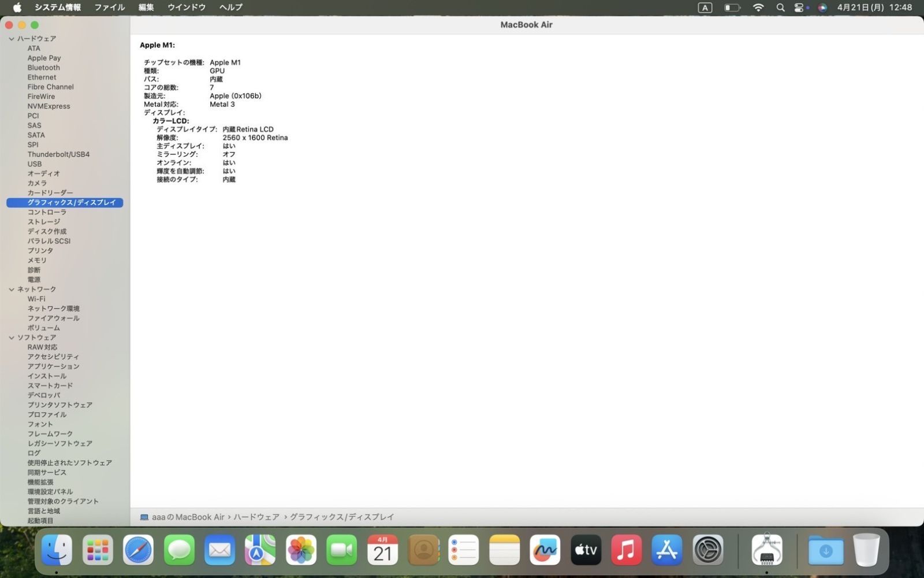Launch Launchpad from the Dock
Screen dimensions: 924x578
tap(98, 550)
